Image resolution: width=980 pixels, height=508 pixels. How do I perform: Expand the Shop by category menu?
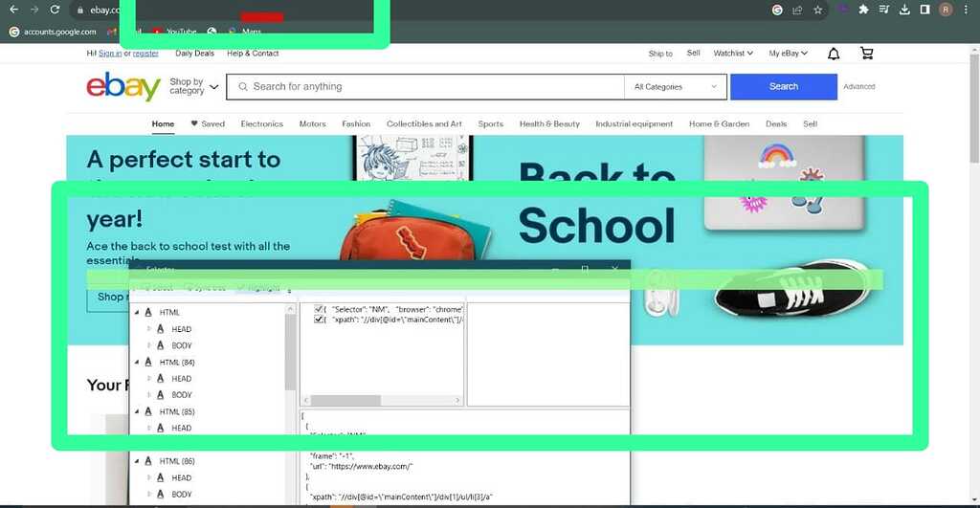click(x=193, y=87)
